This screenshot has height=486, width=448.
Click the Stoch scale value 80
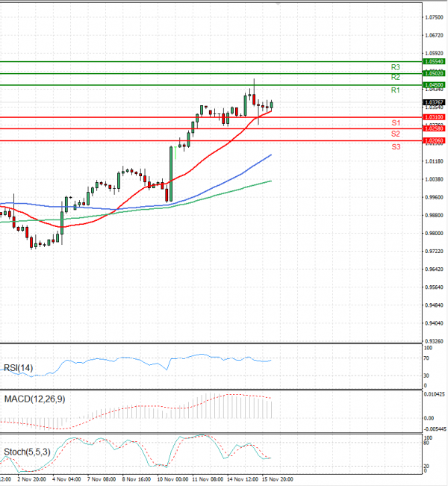coord(426,443)
